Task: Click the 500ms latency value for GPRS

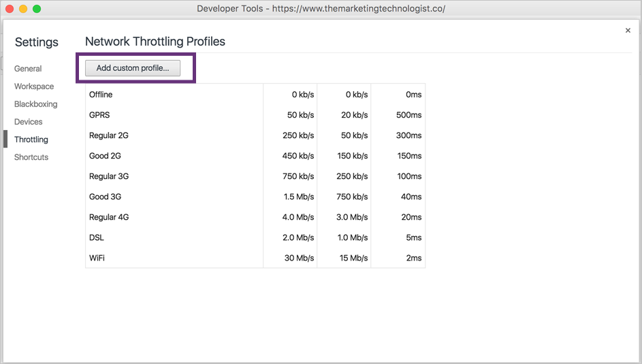Action: [x=408, y=115]
